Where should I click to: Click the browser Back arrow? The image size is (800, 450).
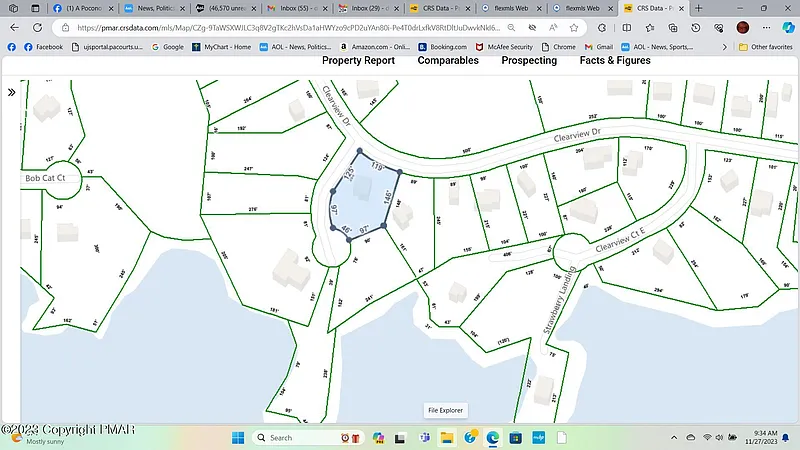point(13,28)
